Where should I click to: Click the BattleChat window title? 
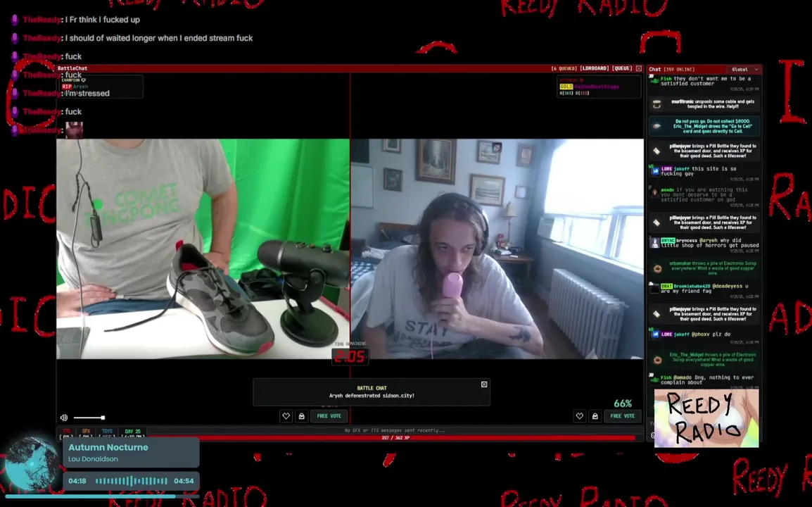(x=72, y=68)
